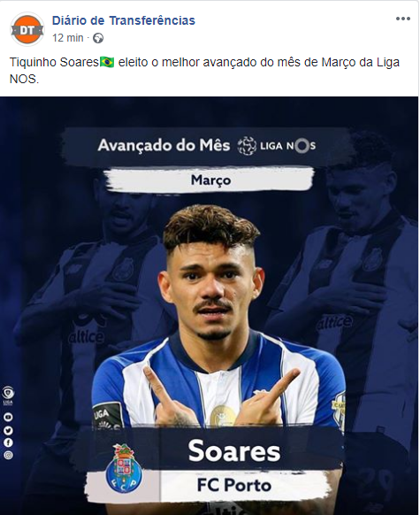Viewport: 420px width, 515px height.
Task: Click the FC Porto club crest
Action: pos(124,468)
